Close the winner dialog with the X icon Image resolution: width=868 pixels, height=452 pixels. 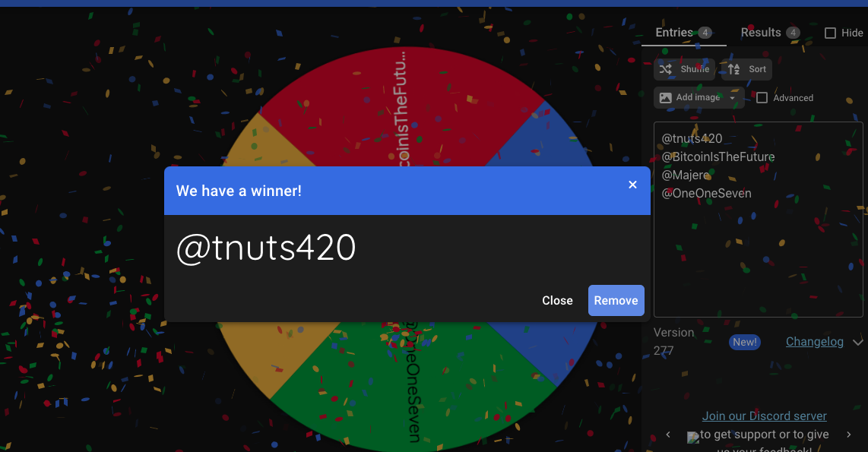632,185
